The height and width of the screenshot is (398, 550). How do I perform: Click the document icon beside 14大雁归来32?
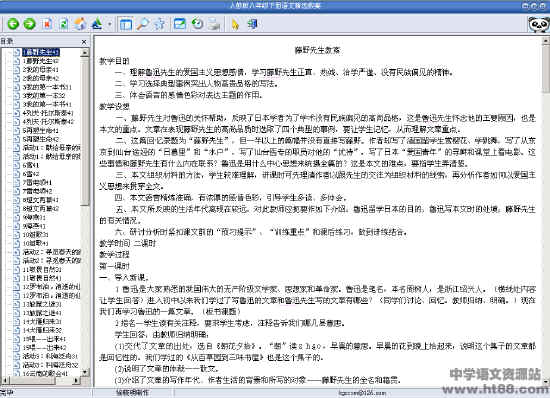click(x=16, y=330)
